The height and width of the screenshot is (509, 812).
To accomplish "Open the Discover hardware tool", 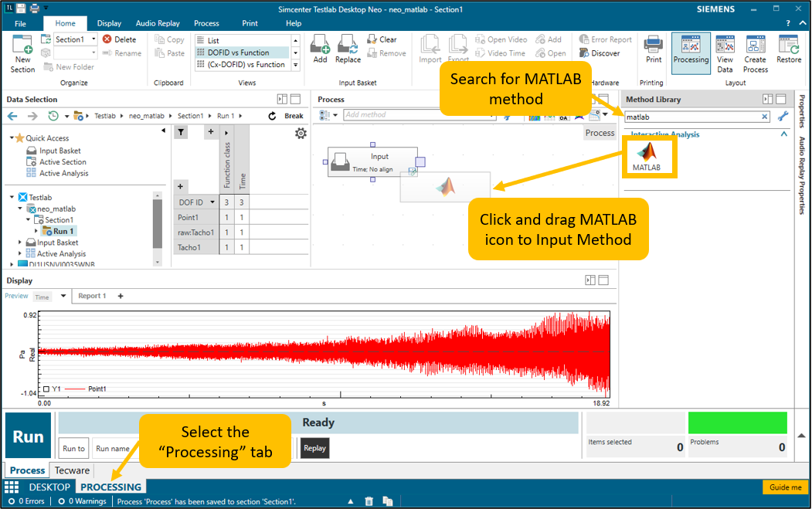I will click(600, 53).
